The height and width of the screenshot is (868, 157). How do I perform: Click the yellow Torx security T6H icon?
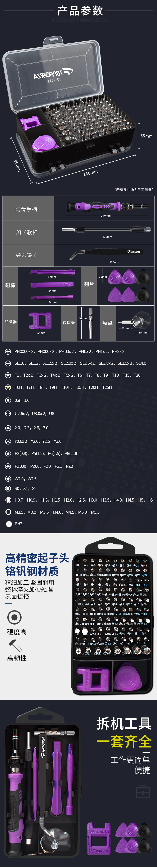(x=8, y=387)
